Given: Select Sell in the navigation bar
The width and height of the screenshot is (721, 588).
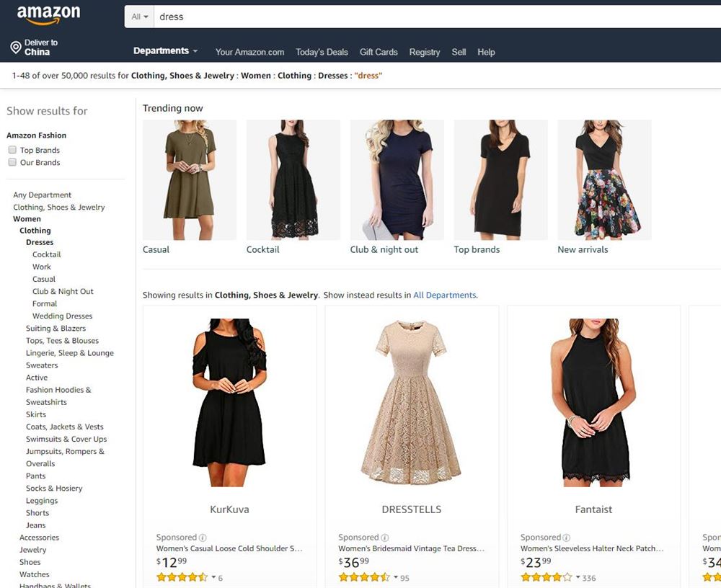Looking at the screenshot, I should [x=459, y=52].
